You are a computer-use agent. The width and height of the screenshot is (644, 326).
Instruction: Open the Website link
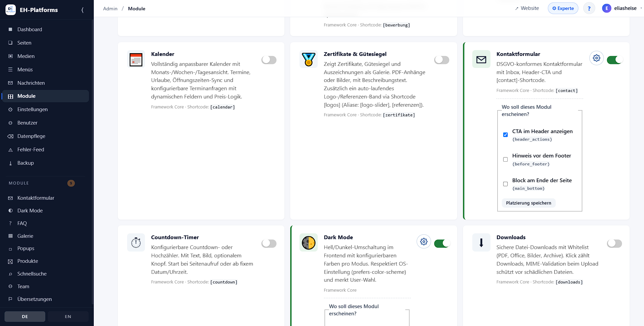(527, 8)
